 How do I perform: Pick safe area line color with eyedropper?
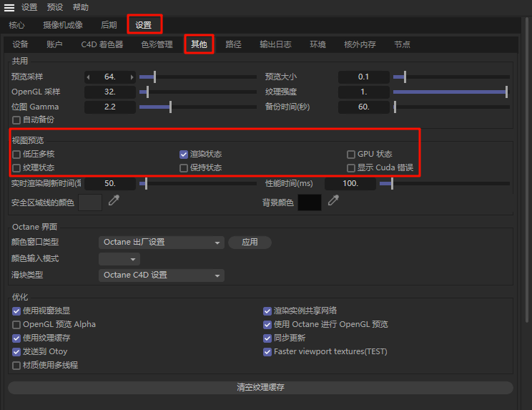(x=114, y=202)
